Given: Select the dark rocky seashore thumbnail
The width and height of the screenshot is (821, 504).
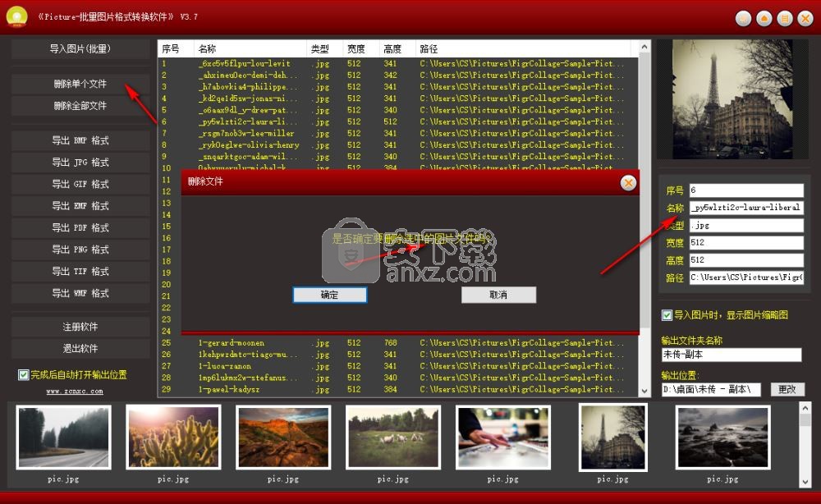Looking at the screenshot, I should pos(723,438).
